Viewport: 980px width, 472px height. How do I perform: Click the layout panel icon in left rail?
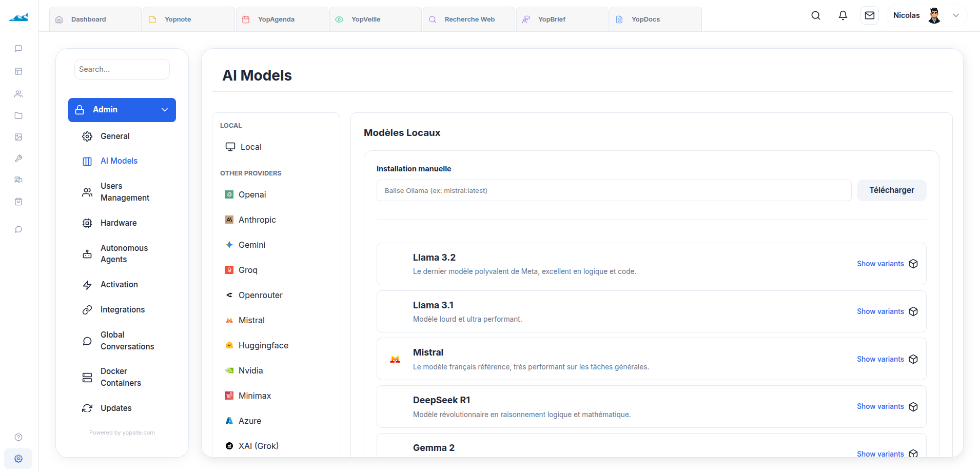(18, 71)
